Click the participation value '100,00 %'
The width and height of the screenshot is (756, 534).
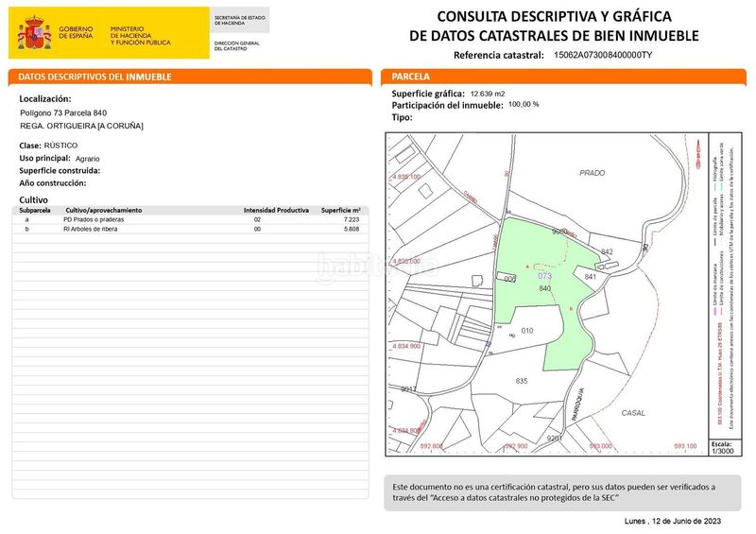(x=524, y=104)
